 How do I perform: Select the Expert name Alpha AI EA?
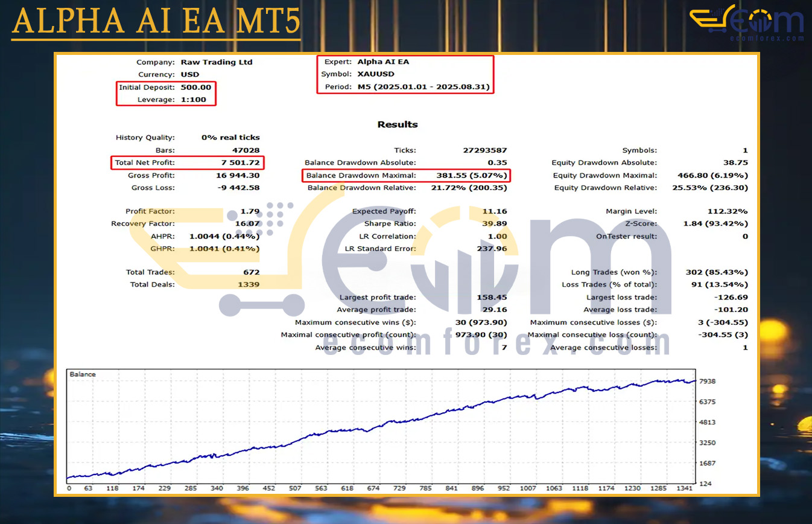(x=383, y=62)
